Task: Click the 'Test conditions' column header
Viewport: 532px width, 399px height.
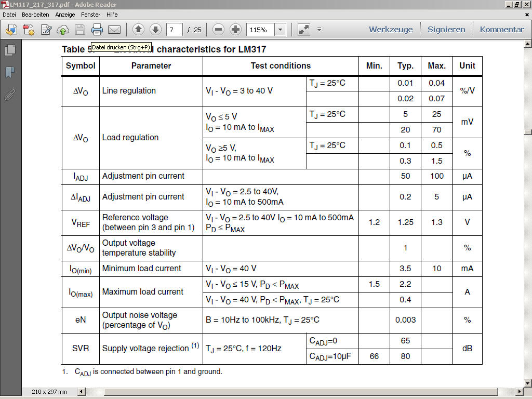Action: pos(281,65)
